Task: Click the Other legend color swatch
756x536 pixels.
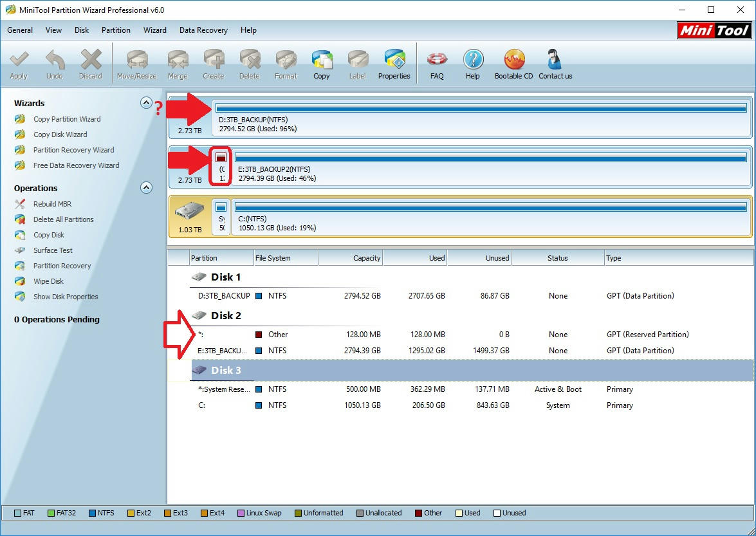Action: pyautogui.click(x=418, y=513)
